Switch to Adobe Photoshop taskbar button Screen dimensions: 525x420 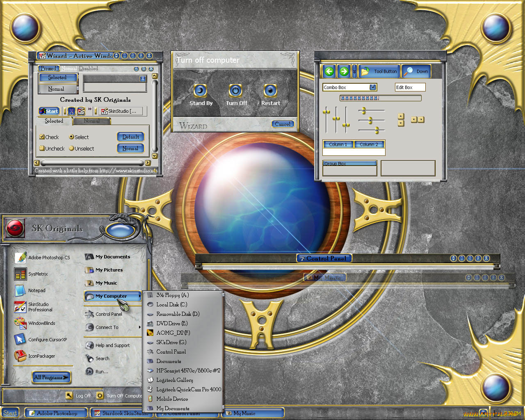coord(56,413)
